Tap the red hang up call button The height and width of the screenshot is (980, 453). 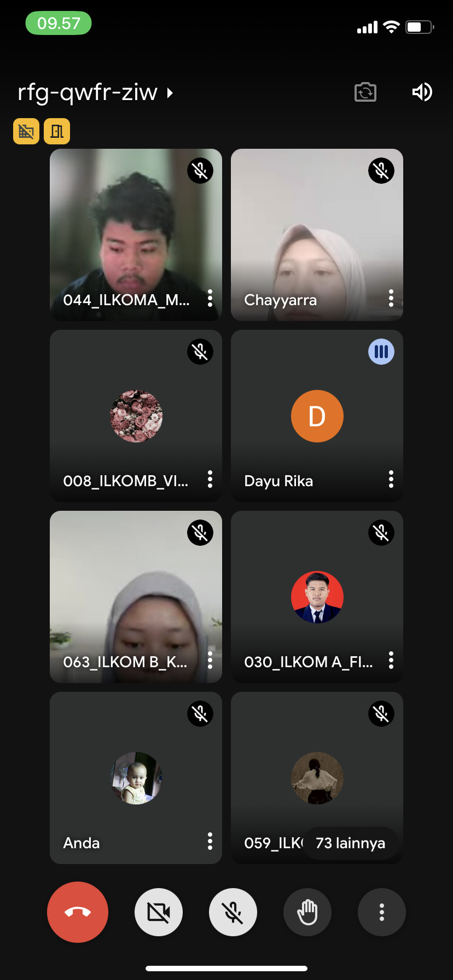coord(78,912)
